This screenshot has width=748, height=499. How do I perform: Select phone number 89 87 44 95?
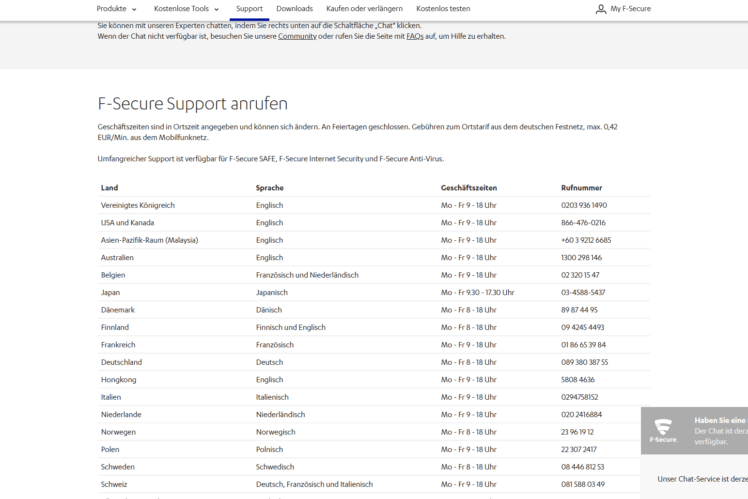tap(579, 310)
